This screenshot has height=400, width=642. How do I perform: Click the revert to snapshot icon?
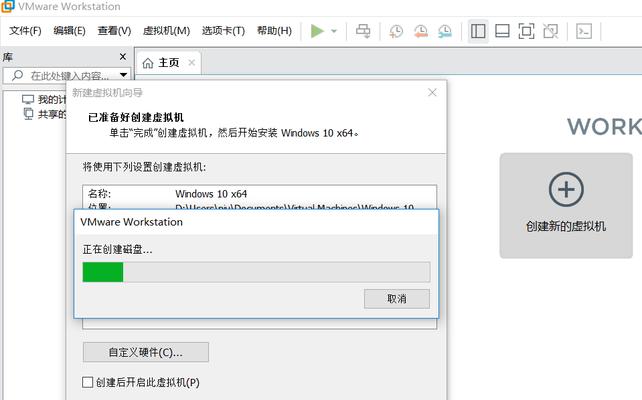tap(420, 31)
